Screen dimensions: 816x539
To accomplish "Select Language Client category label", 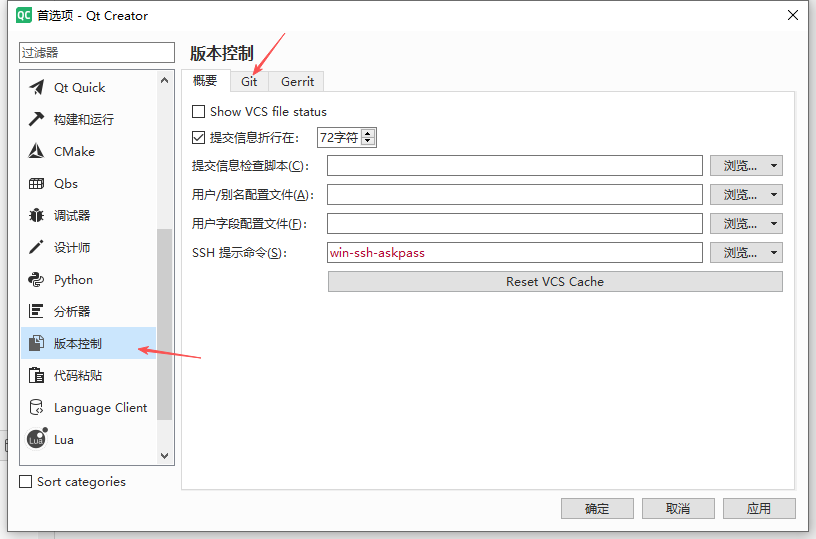I will click(x=100, y=407).
